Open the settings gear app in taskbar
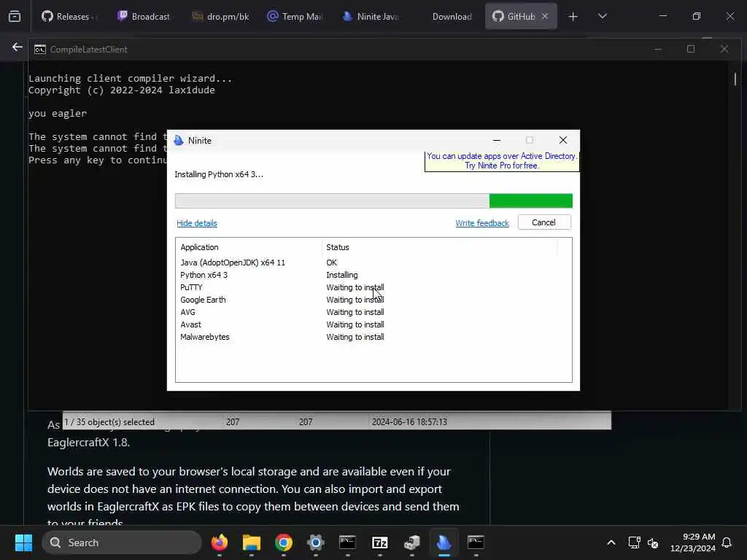The height and width of the screenshot is (560, 747). [x=315, y=542]
